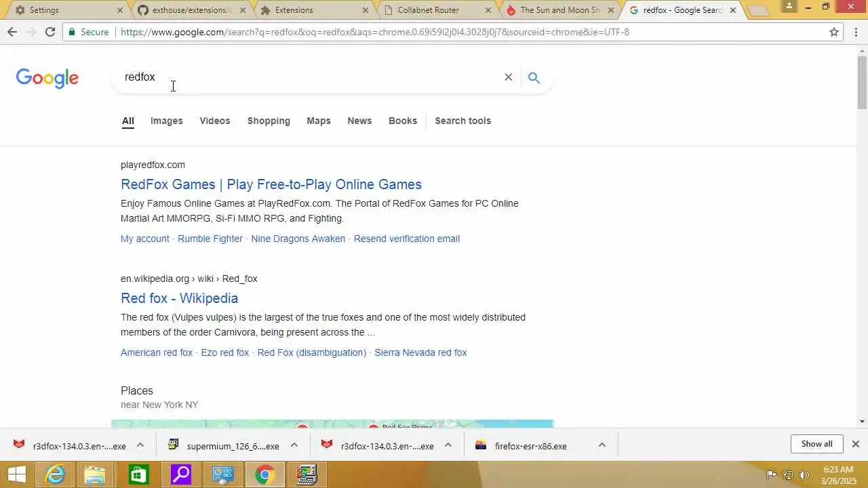Image resolution: width=868 pixels, height=488 pixels.
Task: Open firefox-esr-x86.exe download item
Action: pyautogui.click(x=530, y=446)
